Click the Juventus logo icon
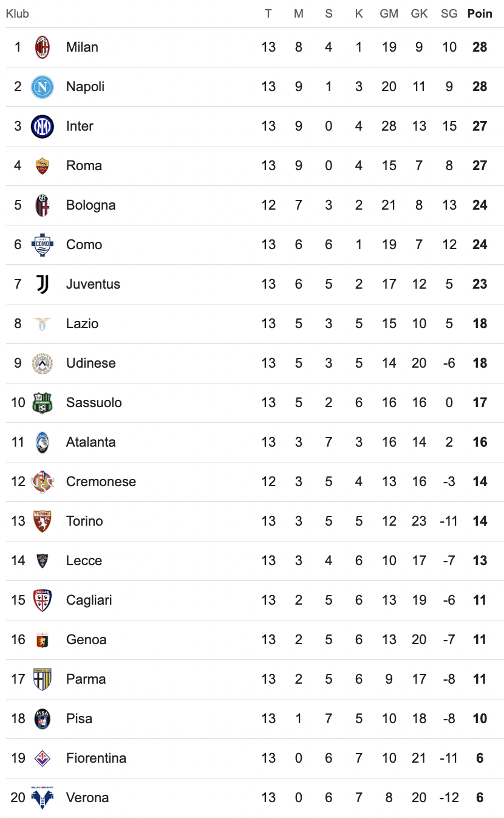 [x=43, y=284]
